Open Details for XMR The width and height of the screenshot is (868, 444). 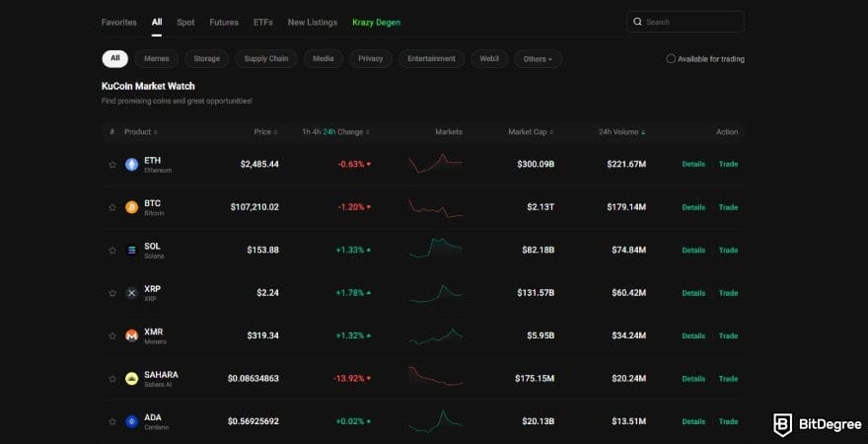tap(693, 336)
